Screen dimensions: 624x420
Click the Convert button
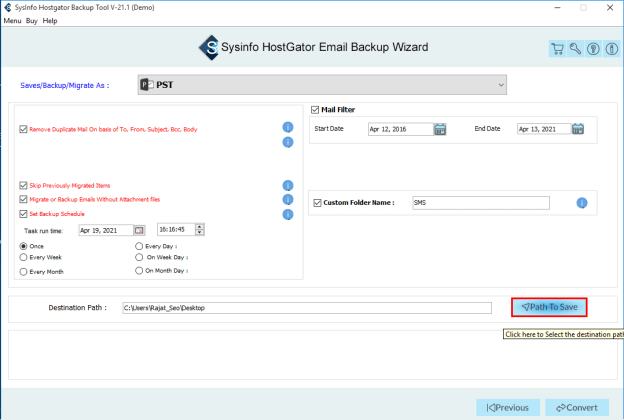(577, 407)
